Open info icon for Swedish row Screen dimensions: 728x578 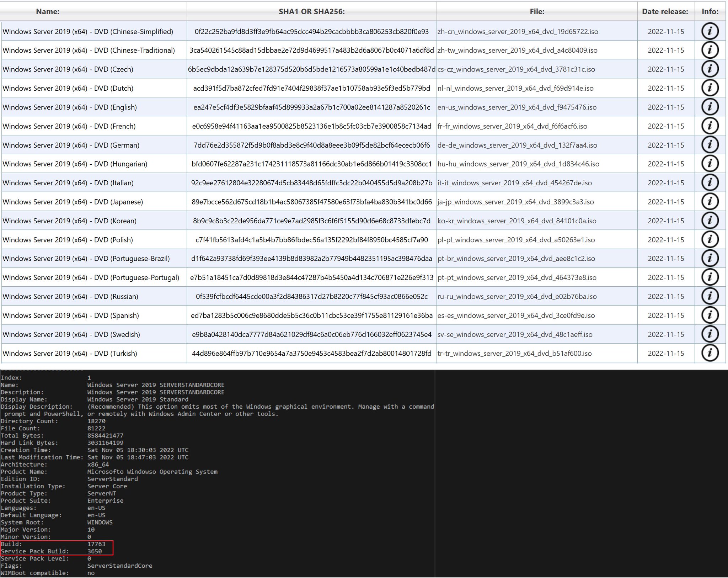pyautogui.click(x=710, y=334)
